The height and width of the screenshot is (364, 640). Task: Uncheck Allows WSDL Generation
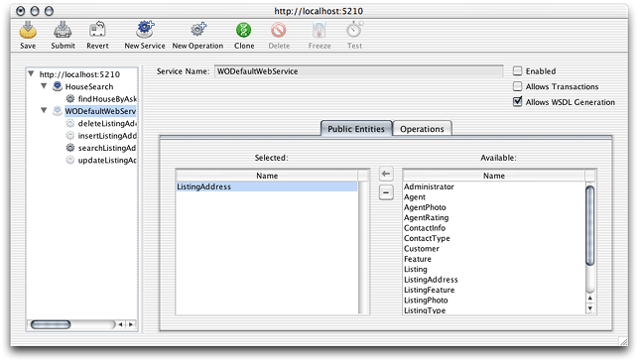click(x=517, y=101)
